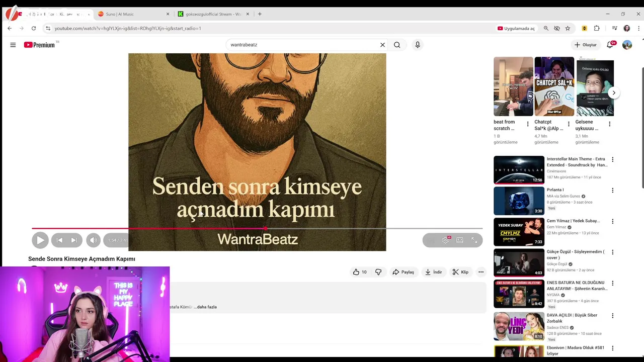Skip to the next video
This screenshot has height=362, width=644.
point(74,240)
